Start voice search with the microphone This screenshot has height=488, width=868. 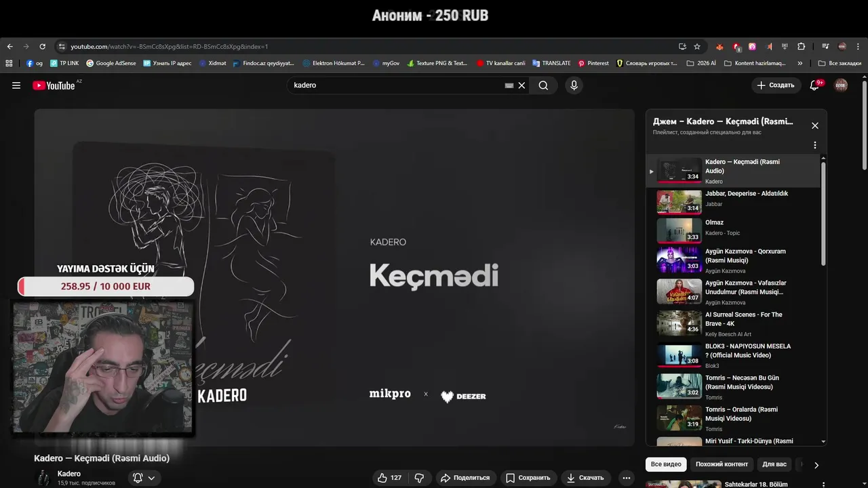(574, 85)
